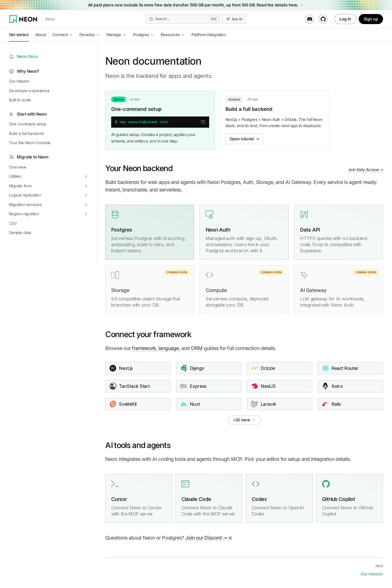
Task: Click the Django logo icon
Action: (184, 368)
